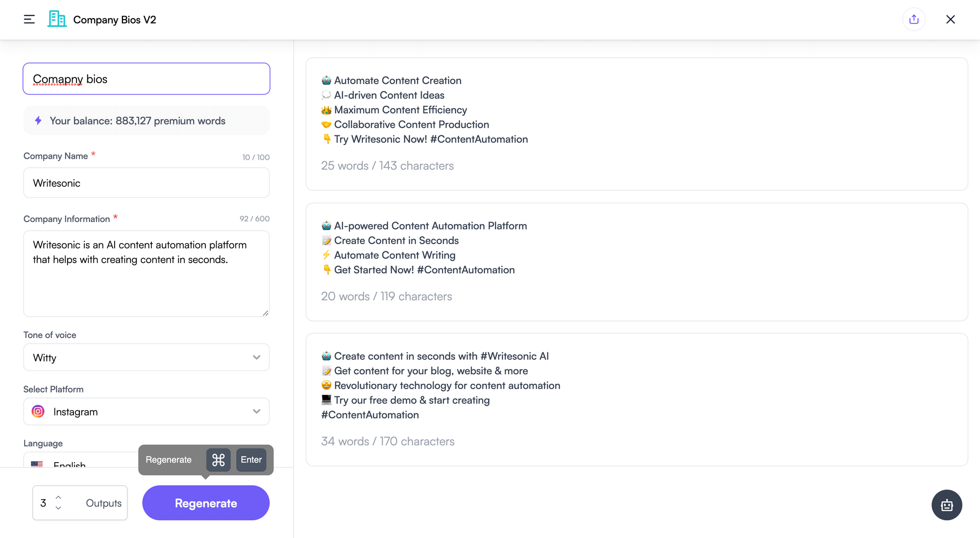Click the share/export icon top right
The width and height of the screenshot is (980, 538).
tap(914, 19)
